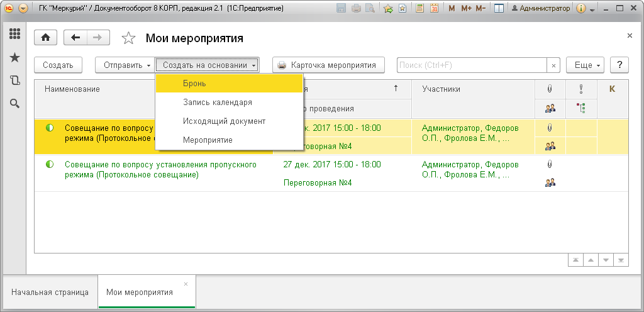
Task: Click the paperclip in second row
Action: [550, 164]
